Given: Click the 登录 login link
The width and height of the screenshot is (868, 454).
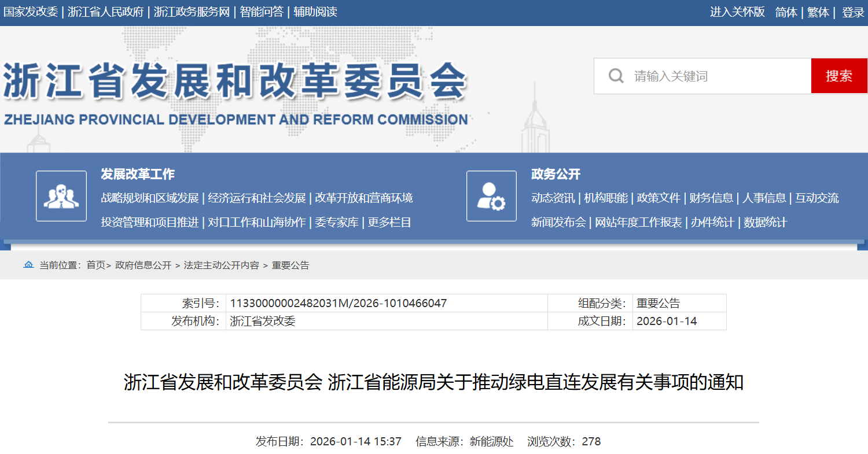Looking at the screenshot, I should pos(853,12).
